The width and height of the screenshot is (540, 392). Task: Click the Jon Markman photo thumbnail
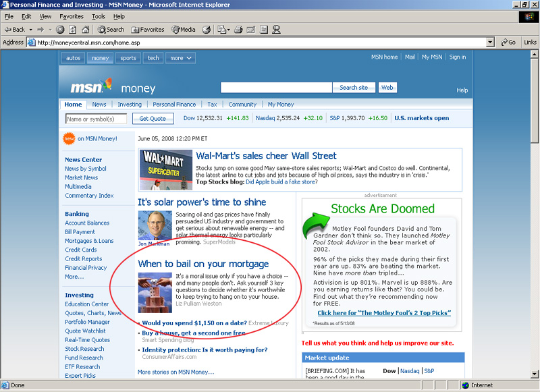(x=155, y=225)
